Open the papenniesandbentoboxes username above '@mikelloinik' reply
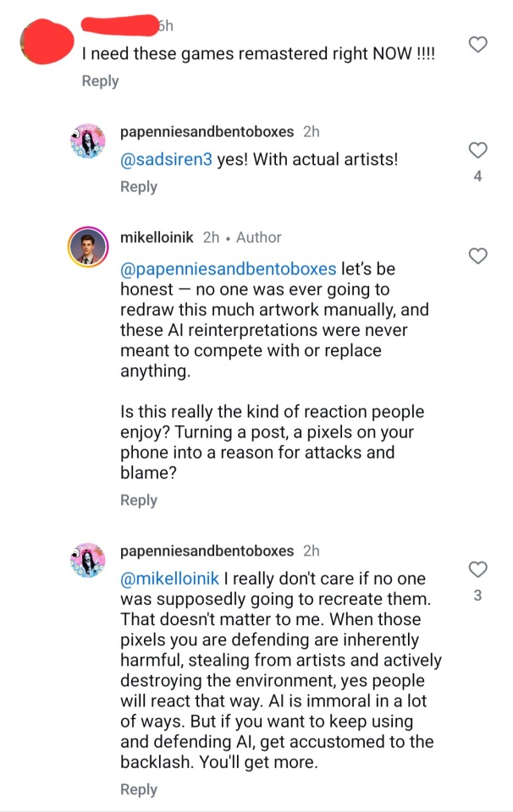This screenshot has height=812, width=513. [x=207, y=551]
